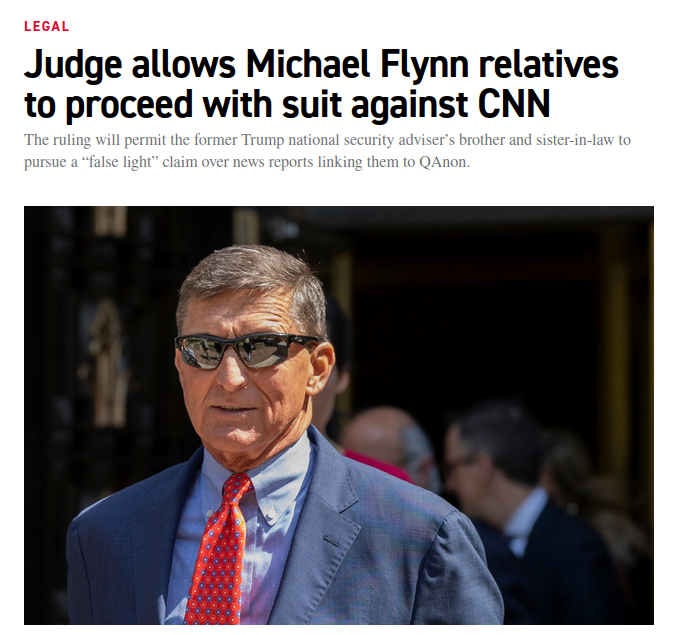Click the subheadline about the ruling

327,151
